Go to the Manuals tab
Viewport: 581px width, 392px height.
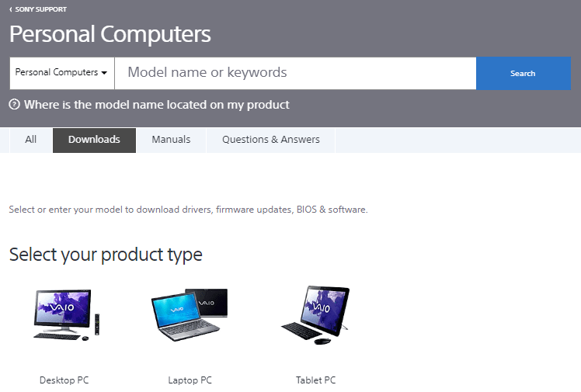tap(171, 140)
